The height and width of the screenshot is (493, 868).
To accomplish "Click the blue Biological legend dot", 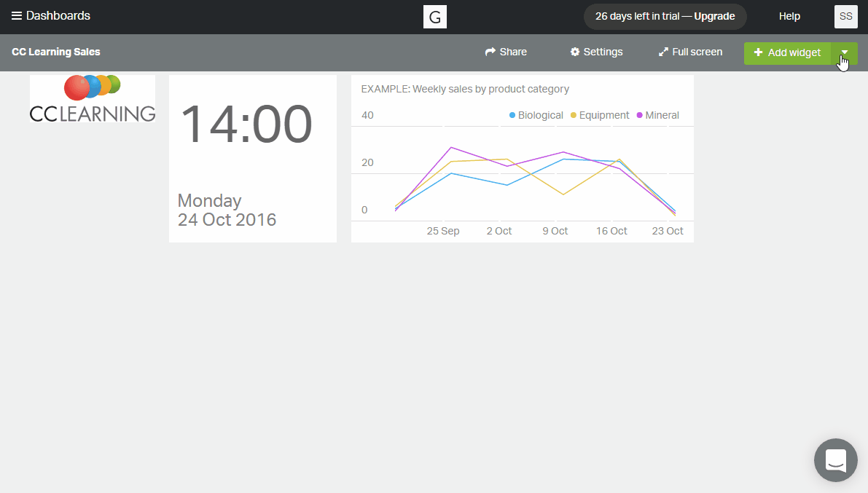I will pos(512,115).
